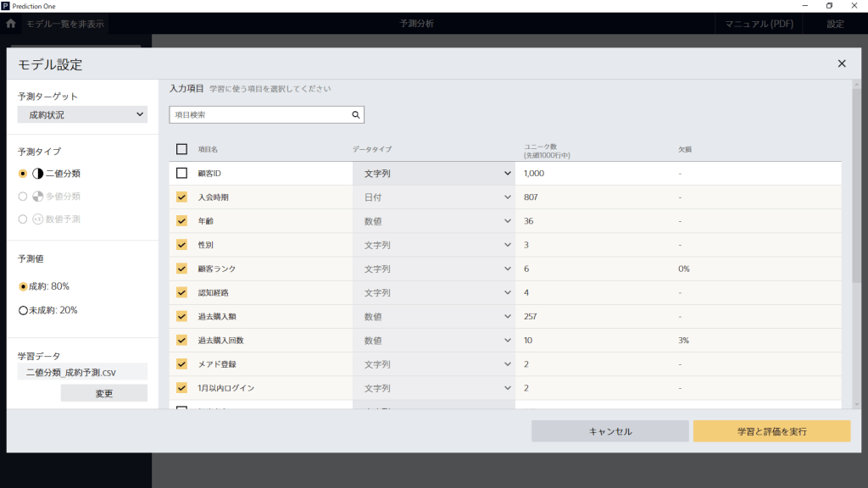868x488 pixels.
Task: Check the 顧客ID row checkbox
Action: [x=181, y=173]
